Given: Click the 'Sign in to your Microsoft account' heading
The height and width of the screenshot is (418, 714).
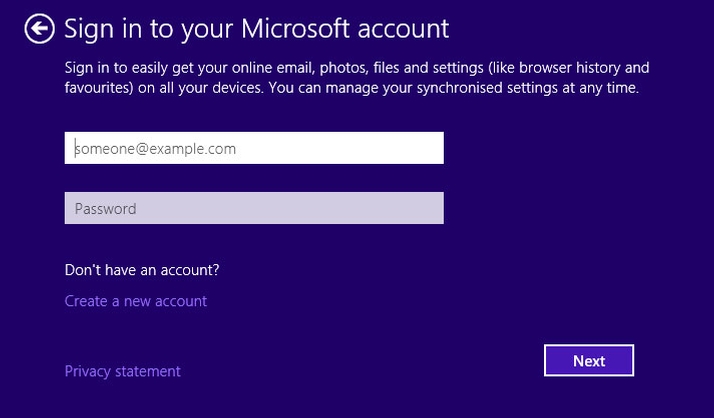Looking at the screenshot, I should [x=256, y=29].
